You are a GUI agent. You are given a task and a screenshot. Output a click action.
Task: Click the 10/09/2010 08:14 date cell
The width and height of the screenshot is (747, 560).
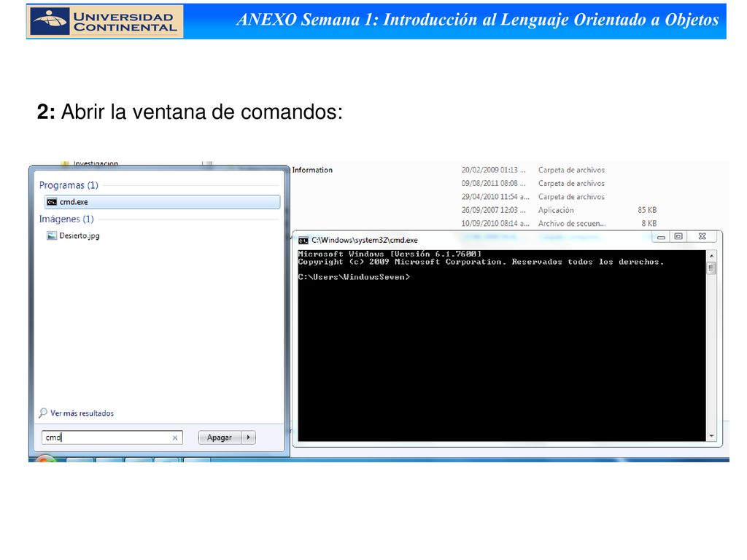(x=495, y=223)
